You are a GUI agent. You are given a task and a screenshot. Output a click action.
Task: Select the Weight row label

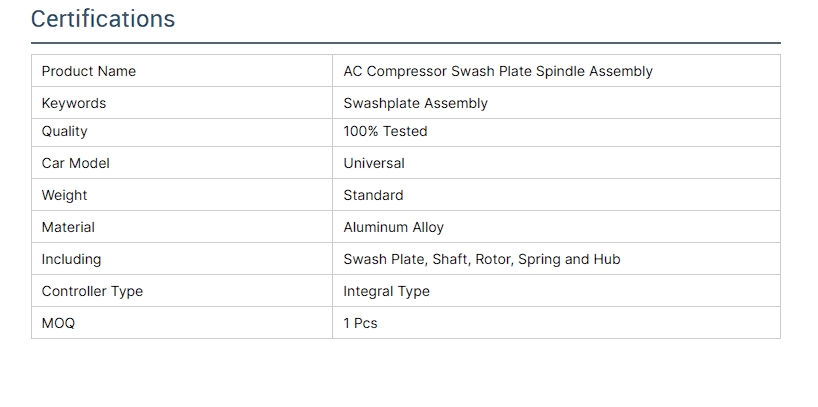tap(65, 195)
